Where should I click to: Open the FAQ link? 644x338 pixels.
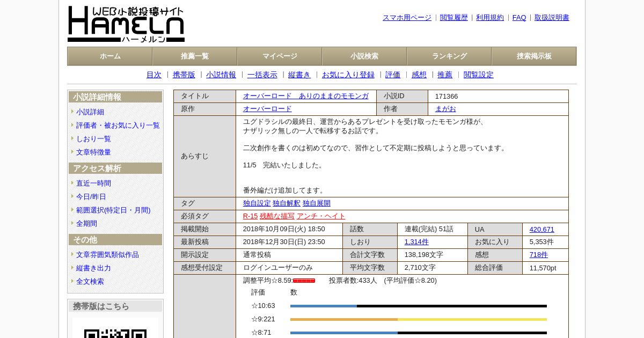pyautogui.click(x=519, y=18)
